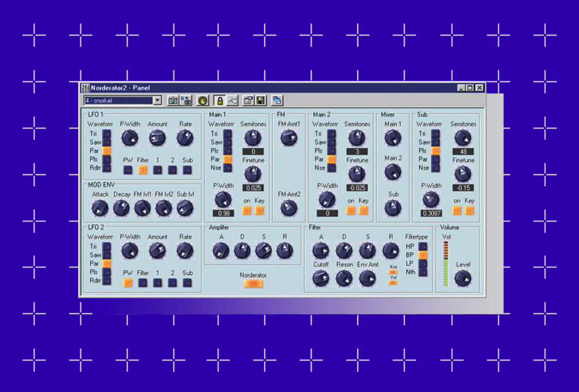Select the LP filter type
Image resolution: width=579 pixels, height=392 pixels.
[422, 264]
